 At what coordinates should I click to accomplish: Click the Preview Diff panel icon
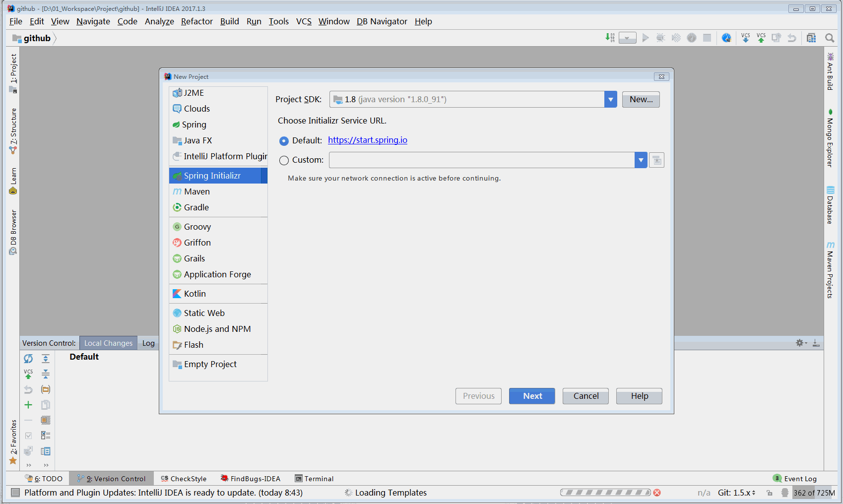(46, 451)
